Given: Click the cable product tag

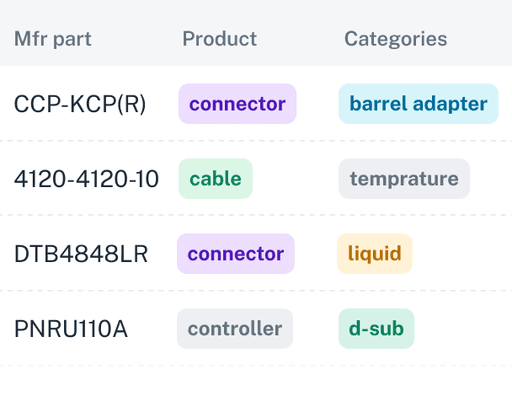Looking at the screenshot, I should pyautogui.click(x=215, y=179).
